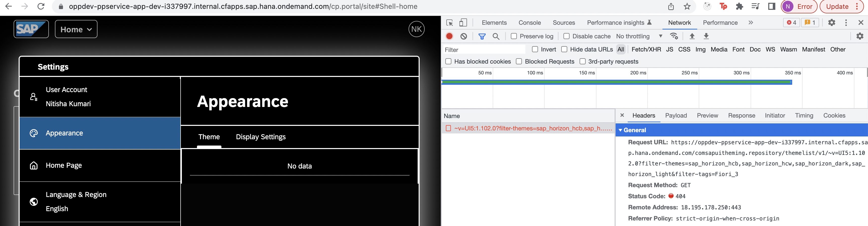Open the Initiator request tab

click(x=775, y=115)
